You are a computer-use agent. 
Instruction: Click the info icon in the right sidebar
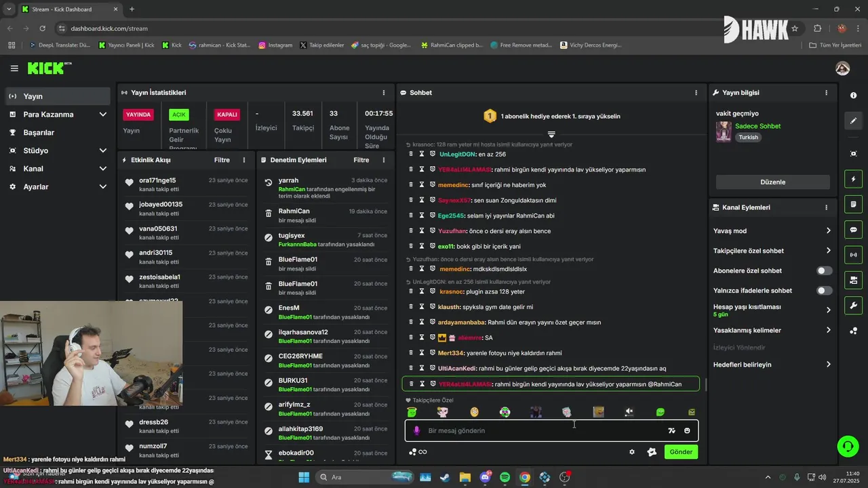[854, 96]
